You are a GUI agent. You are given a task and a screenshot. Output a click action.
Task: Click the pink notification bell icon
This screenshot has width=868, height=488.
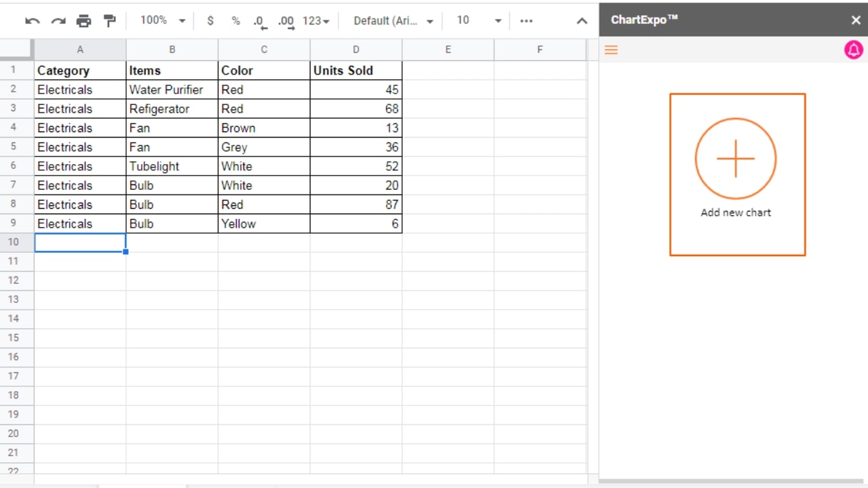click(853, 49)
